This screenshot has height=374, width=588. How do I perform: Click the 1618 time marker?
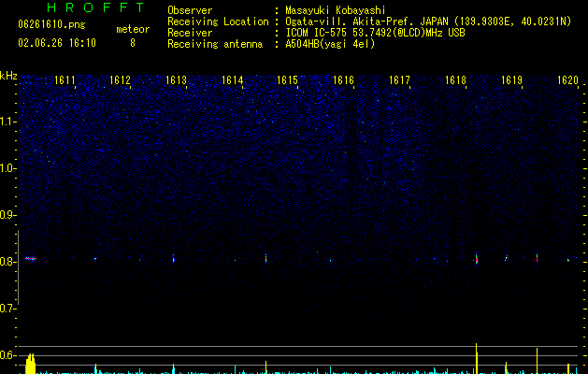(x=455, y=80)
